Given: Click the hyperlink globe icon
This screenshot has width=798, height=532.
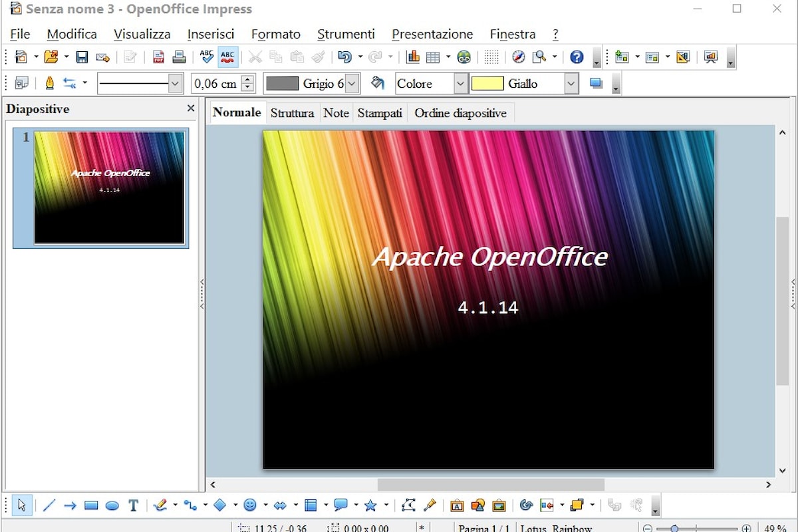Looking at the screenshot, I should 464,57.
